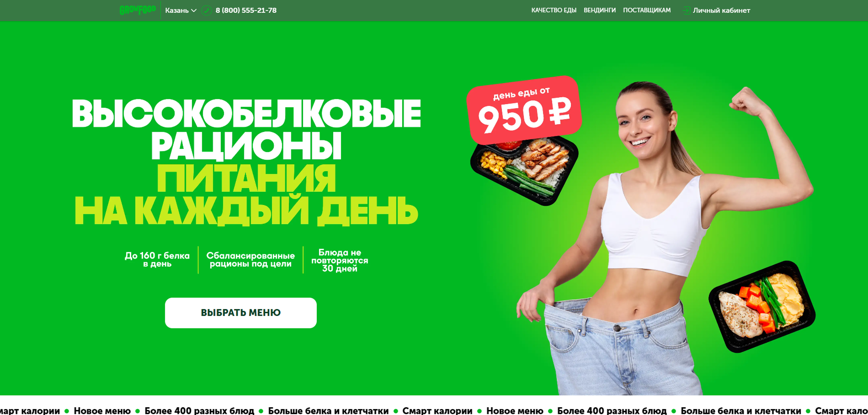Expand the Казань city chevron
The image size is (868, 415).
click(x=194, y=11)
